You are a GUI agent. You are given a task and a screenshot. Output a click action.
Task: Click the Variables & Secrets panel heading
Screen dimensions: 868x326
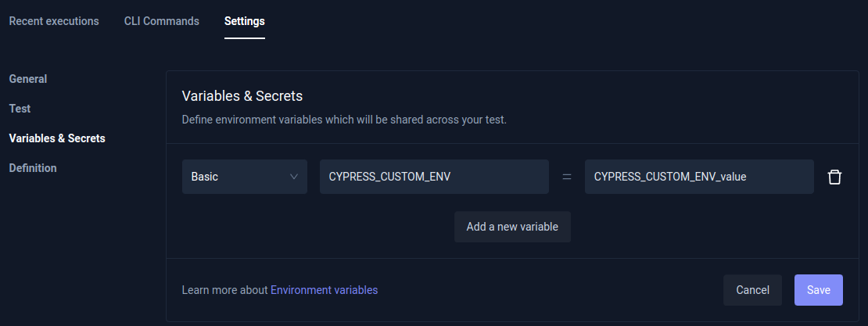point(242,96)
